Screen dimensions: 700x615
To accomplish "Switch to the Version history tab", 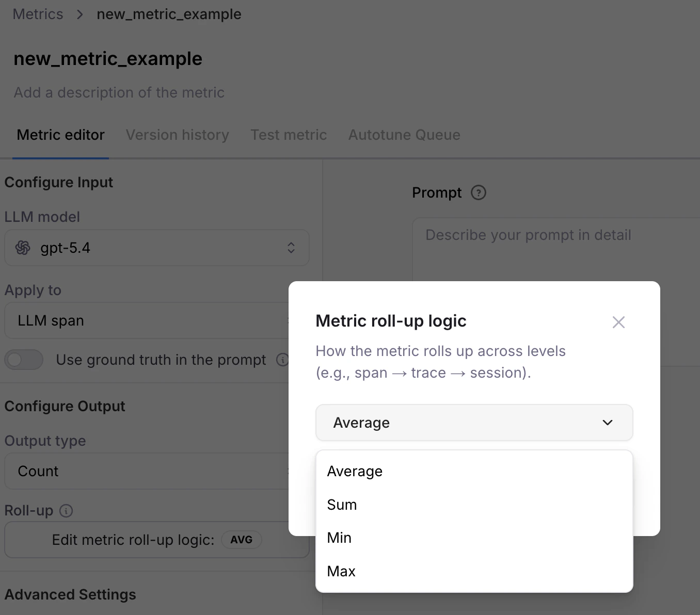I will pos(177,135).
